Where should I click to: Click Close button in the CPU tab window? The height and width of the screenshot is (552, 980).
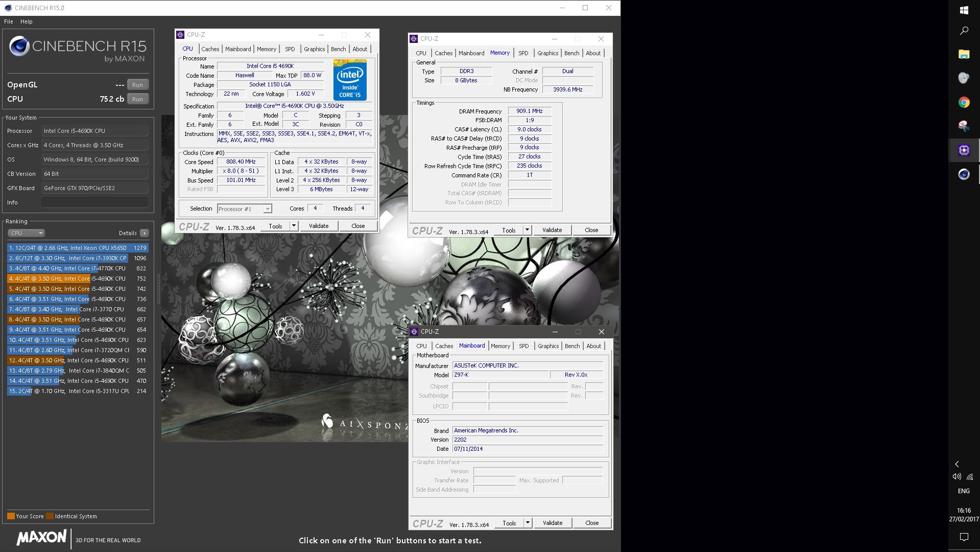click(358, 226)
